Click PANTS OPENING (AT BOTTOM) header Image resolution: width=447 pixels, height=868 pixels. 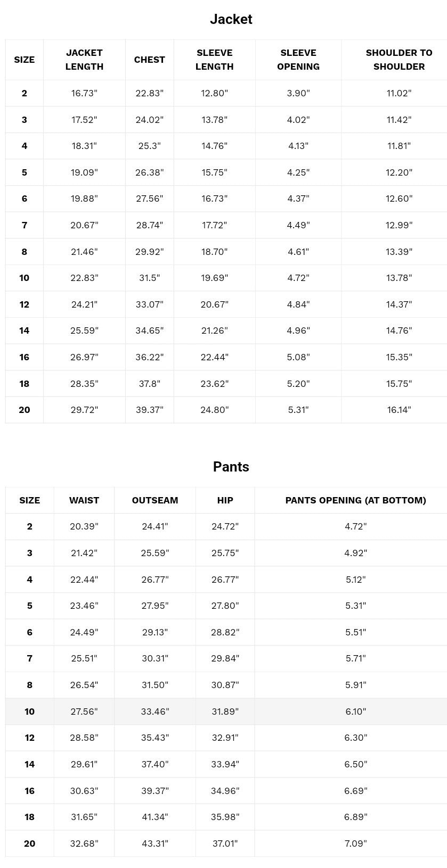(x=355, y=500)
